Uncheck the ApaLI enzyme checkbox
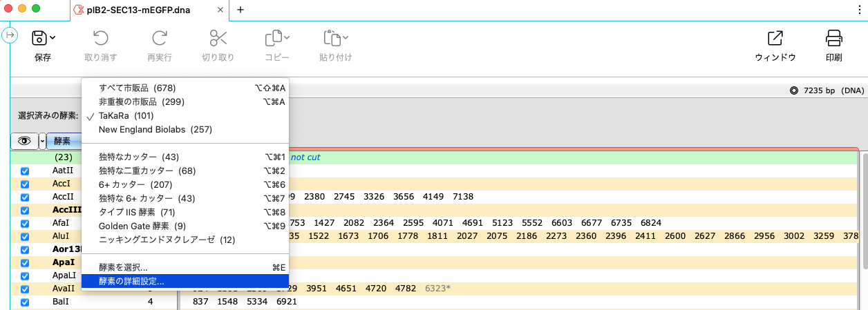 (25, 276)
